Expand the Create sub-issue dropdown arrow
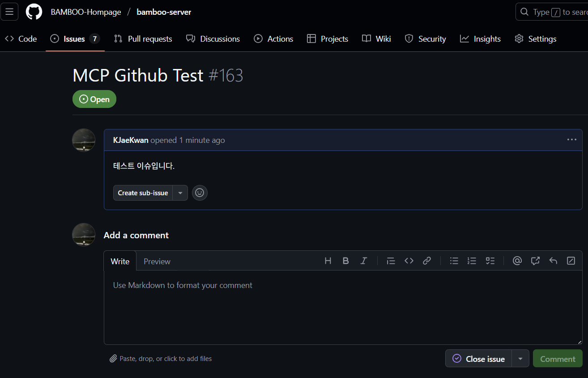 pyautogui.click(x=180, y=193)
